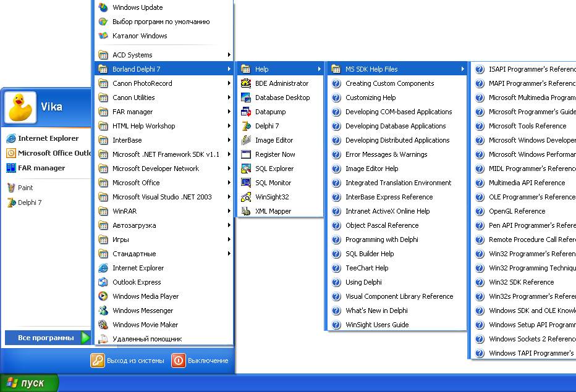The width and height of the screenshot is (576, 392).
Task: Expand ACD Systems submenu arrow
Action: (x=229, y=55)
